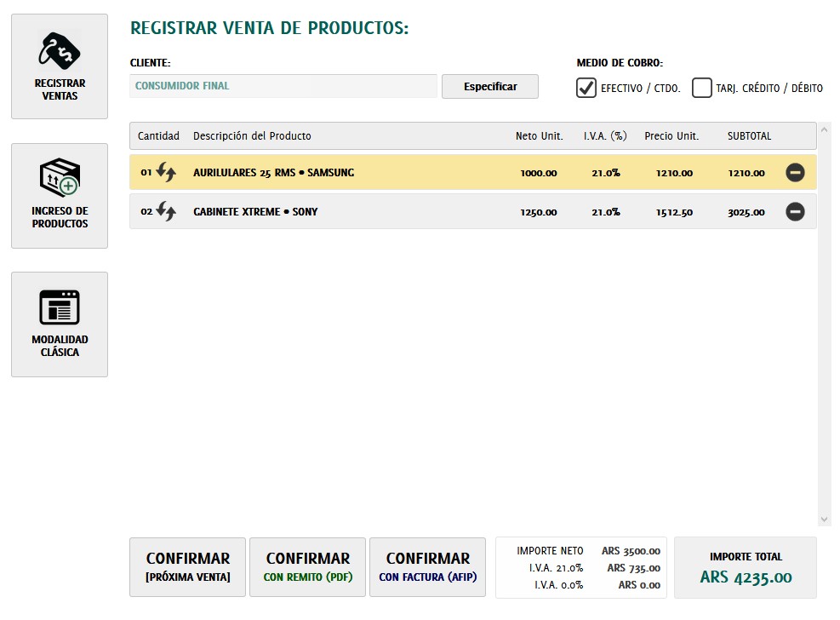Click quantity arrows icon for Cabinete row
The image size is (840, 620).
coord(166,211)
